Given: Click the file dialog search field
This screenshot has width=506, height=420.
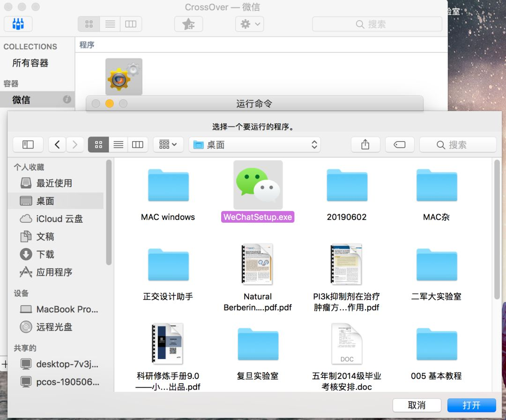Looking at the screenshot, I should (x=458, y=145).
